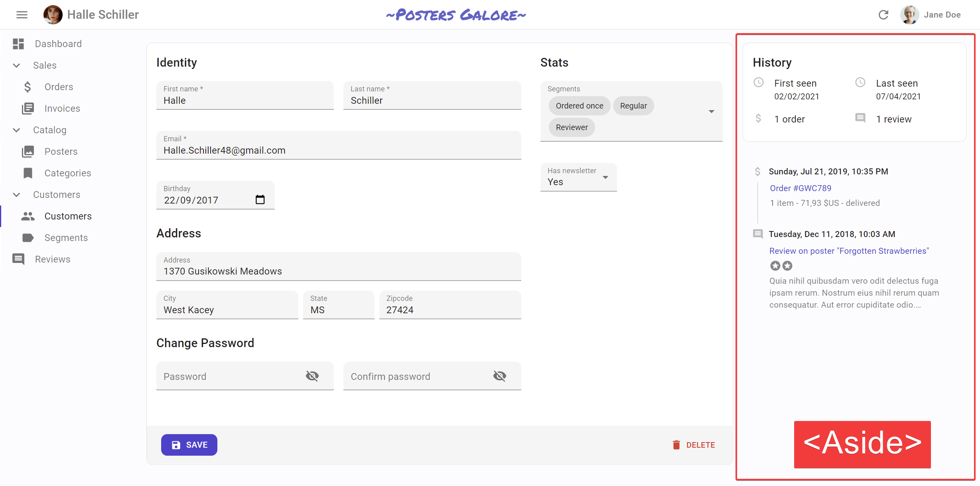Select the Orders dollar icon in sidebar
The width and height of the screenshot is (980, 486).
(28, 87)
